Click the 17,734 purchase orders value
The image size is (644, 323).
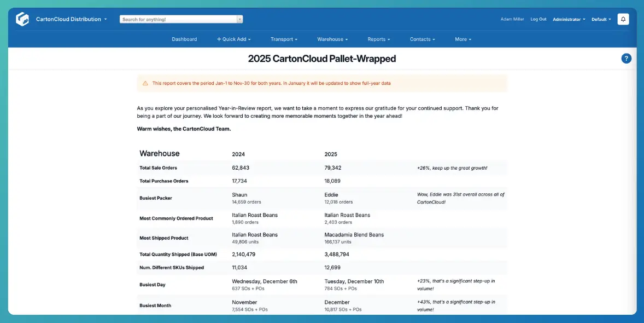239,181
